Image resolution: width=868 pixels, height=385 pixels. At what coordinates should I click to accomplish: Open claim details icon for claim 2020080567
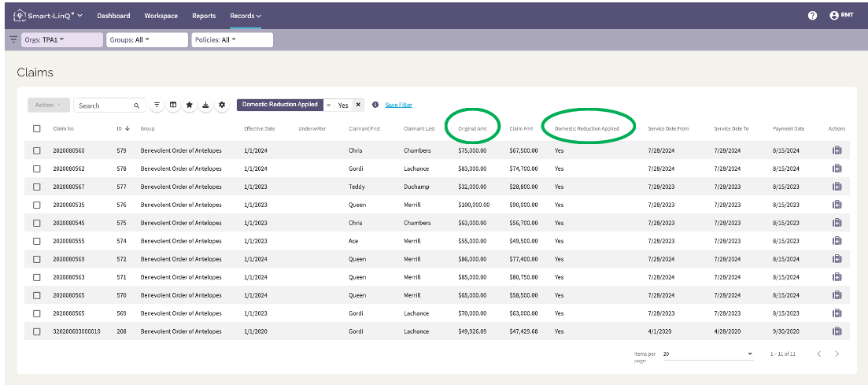(837, 187)
